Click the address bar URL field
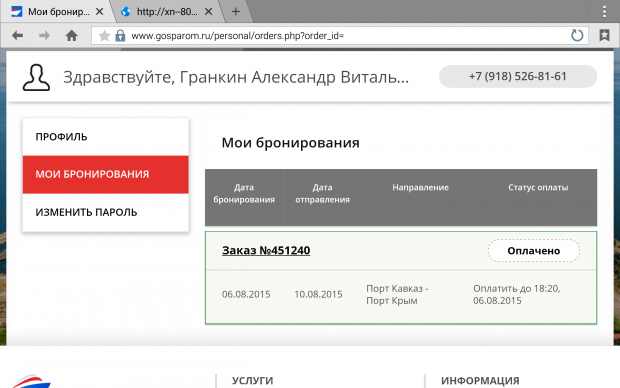The height and width of the screenshot is (388, 620). point(340,36)
